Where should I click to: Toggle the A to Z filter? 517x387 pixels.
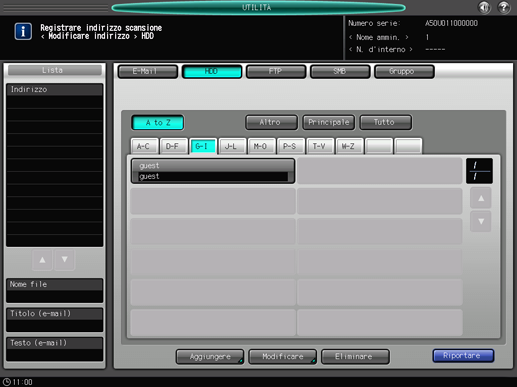pyautogui.click(x=158, y=123)
